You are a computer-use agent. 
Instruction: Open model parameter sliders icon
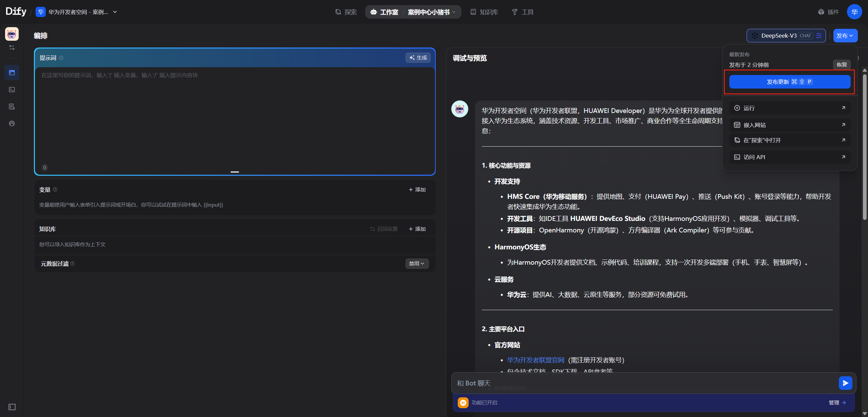coord(819,36)
